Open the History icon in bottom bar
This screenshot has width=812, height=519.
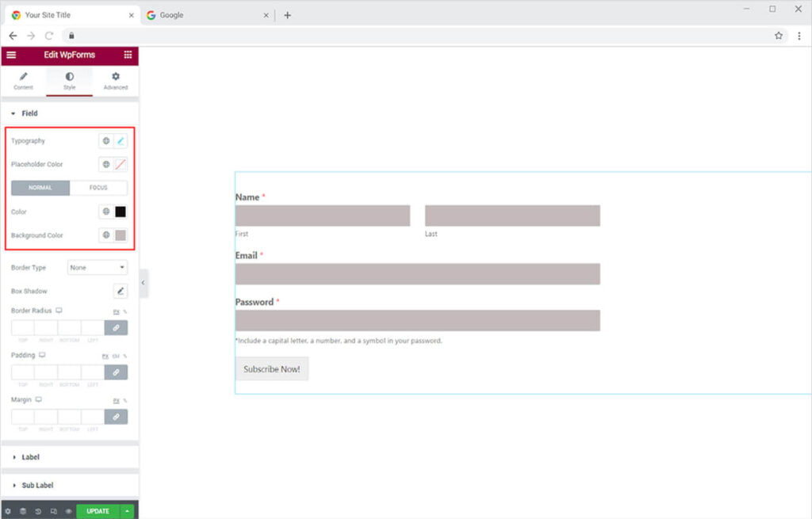pyautogui.click(x=38, y=511)
